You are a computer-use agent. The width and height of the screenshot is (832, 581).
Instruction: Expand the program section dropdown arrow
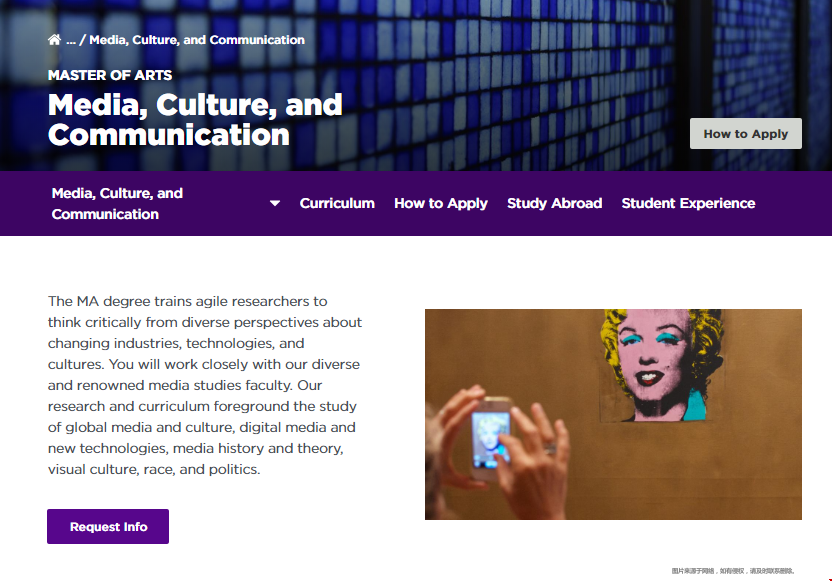275,203
